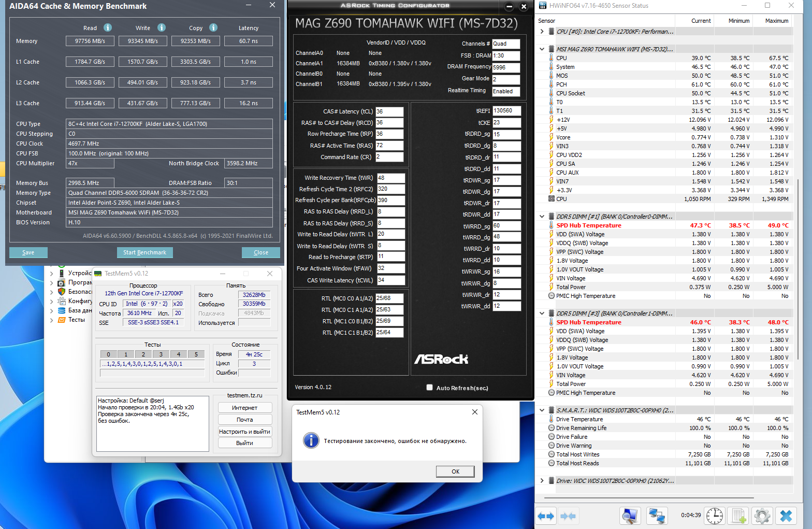Click the shield icon beside Безопасность tree item

(62, 292)
